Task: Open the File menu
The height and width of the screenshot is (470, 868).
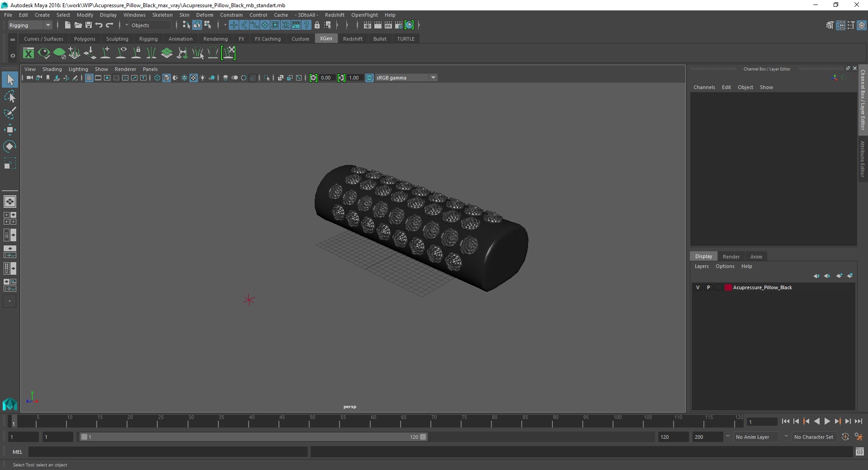Action: tap(8, 15)
